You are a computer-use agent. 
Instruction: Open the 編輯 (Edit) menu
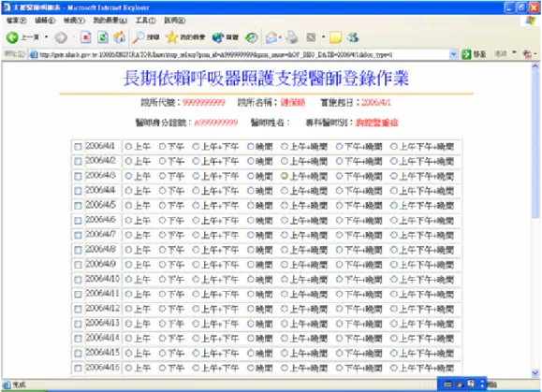point(45,21)
